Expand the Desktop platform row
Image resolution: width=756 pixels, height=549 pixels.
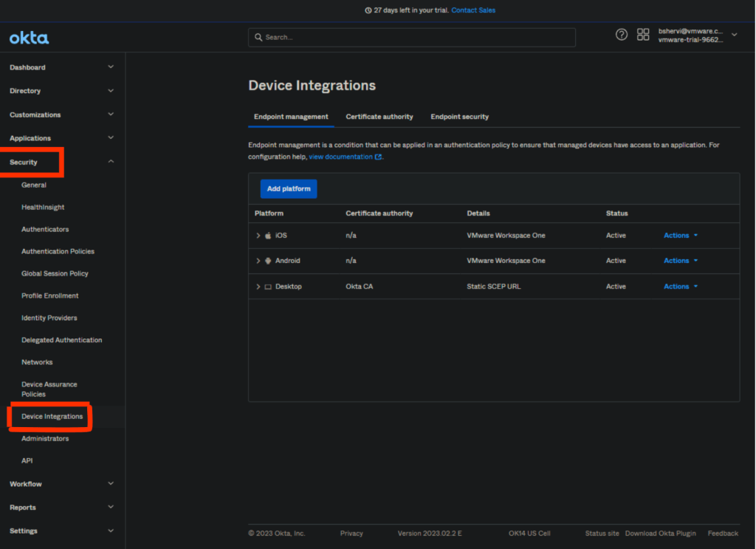point(258,287)
